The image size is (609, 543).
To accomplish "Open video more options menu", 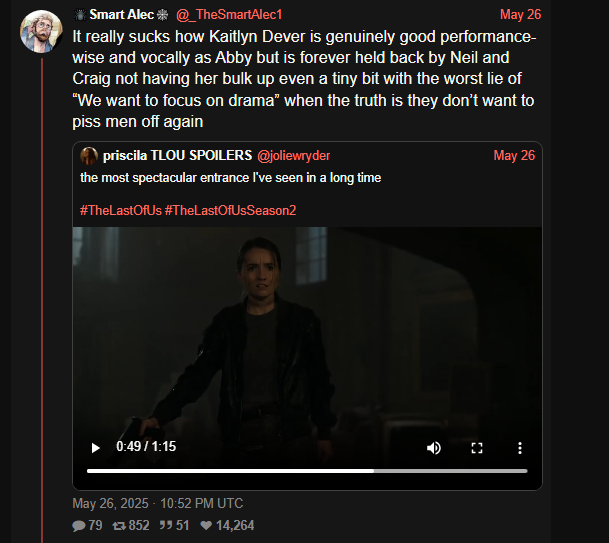I will tap(520, 448).
